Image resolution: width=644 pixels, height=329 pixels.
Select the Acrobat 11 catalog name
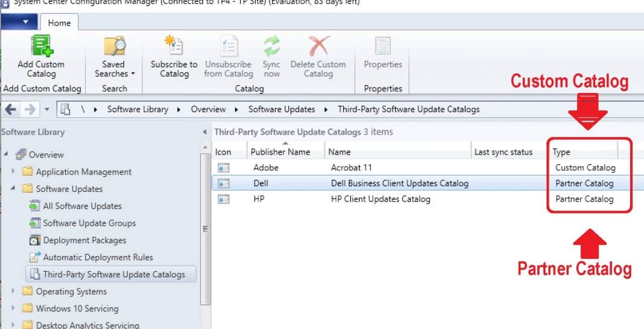pyautogui.click(x=351, y=168)
